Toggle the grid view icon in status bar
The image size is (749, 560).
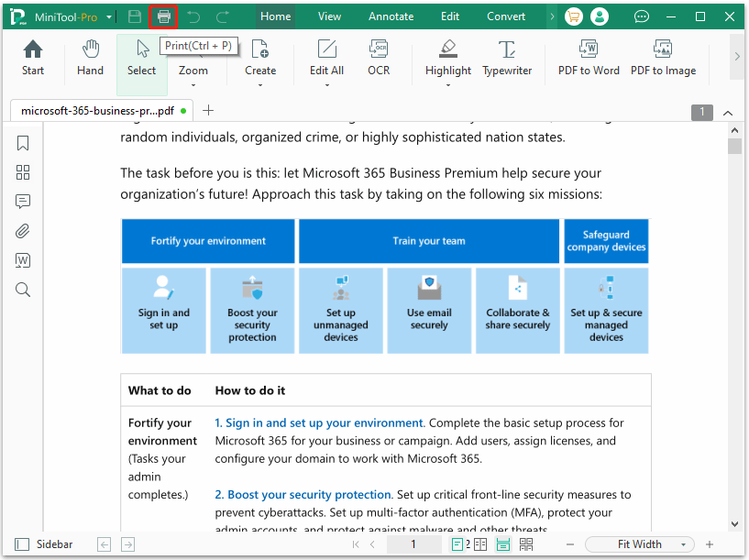point(526,544)
